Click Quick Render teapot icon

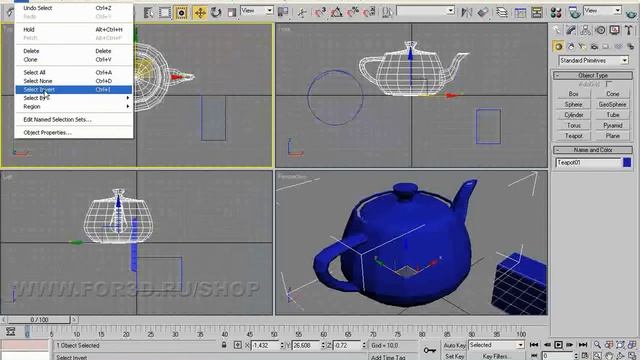(x=631, y=13)
